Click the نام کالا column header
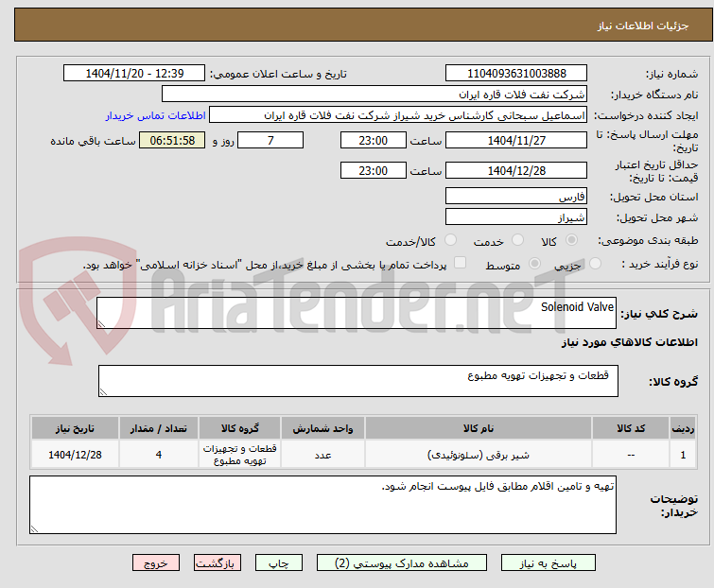 click(x=479, y=428)
